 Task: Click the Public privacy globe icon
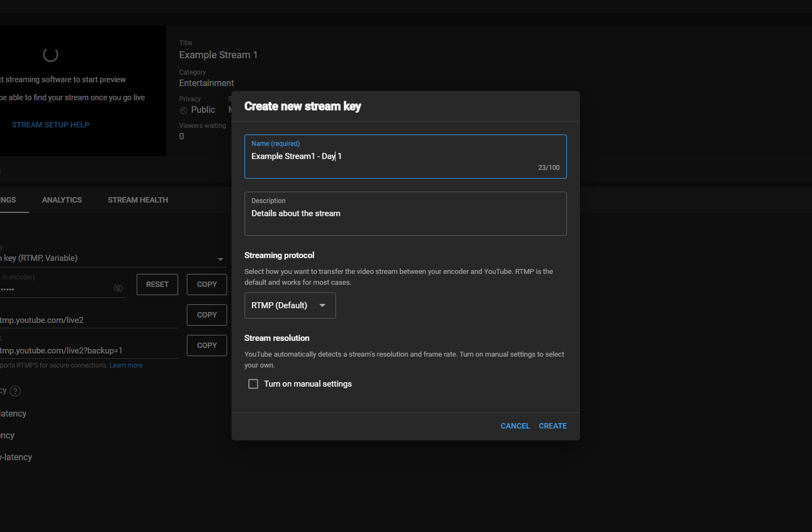[184, 111]
